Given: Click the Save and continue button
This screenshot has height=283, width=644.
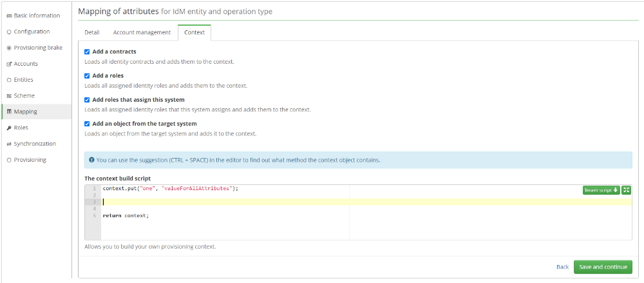Looking at the screenshot, I should pos(603,267).
